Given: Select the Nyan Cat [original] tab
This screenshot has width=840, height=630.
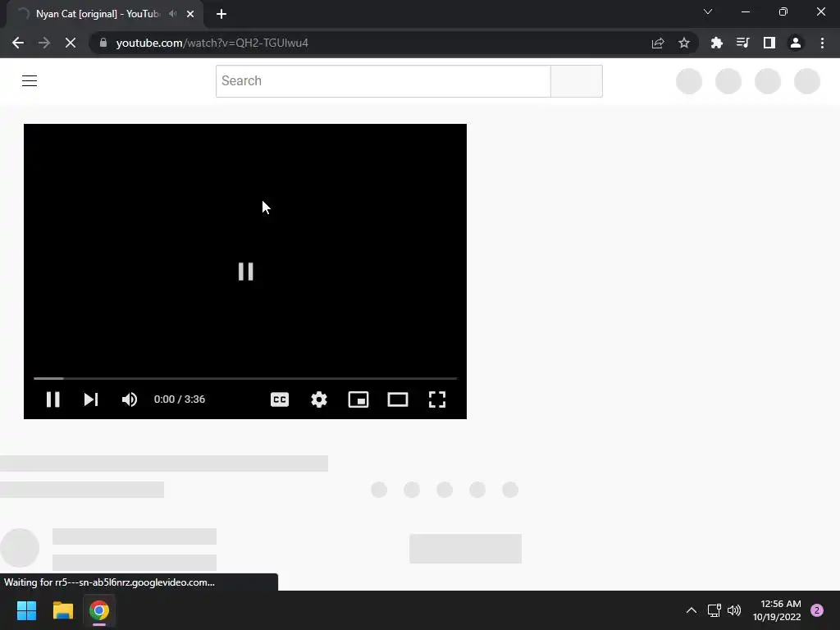Looking at the screenshot, I should (x=98, y=14).
